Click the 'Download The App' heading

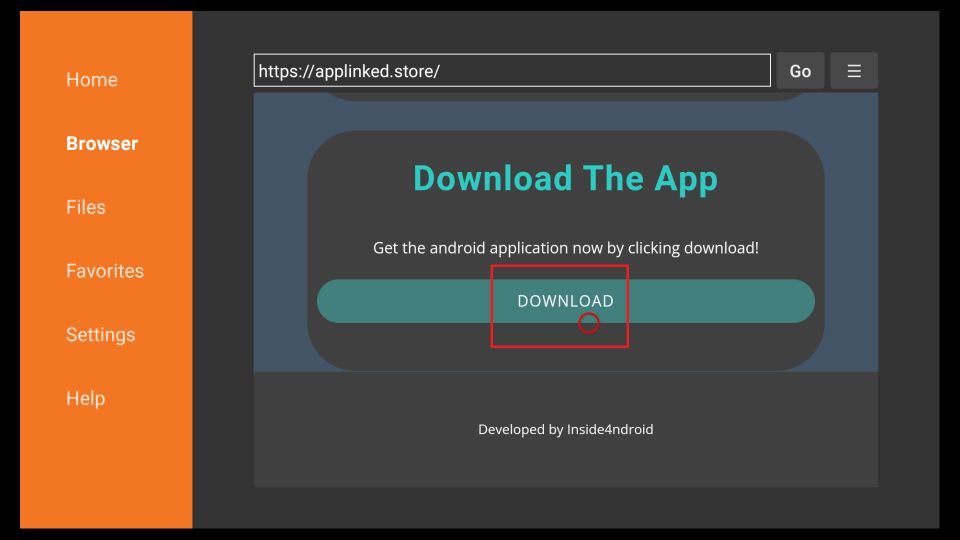pos(566,179)
